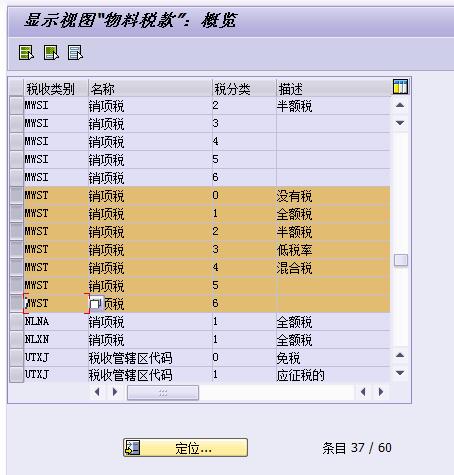Toggle the row marker for MWST 1 全额税

16,214
